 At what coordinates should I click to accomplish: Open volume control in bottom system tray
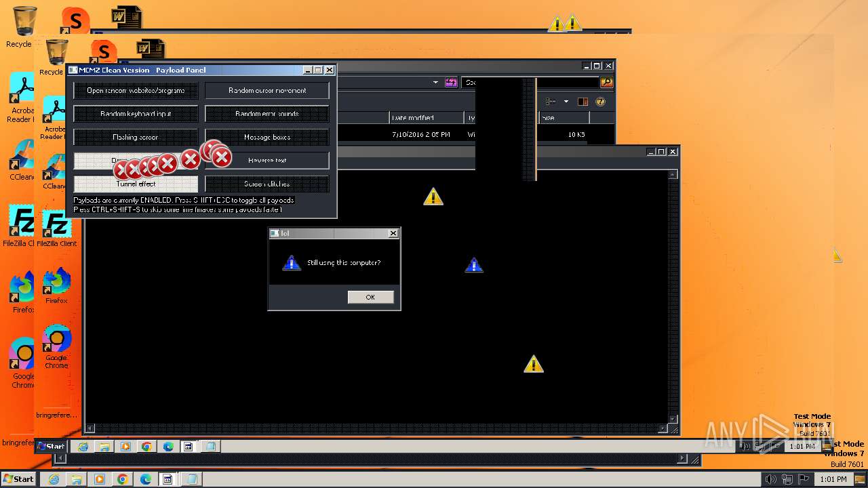(x=771, y=479)
